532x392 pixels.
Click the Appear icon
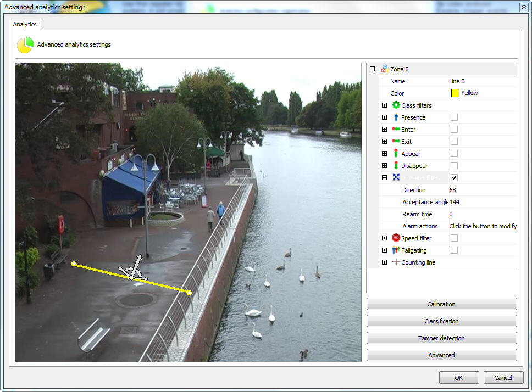pos(396,153)
